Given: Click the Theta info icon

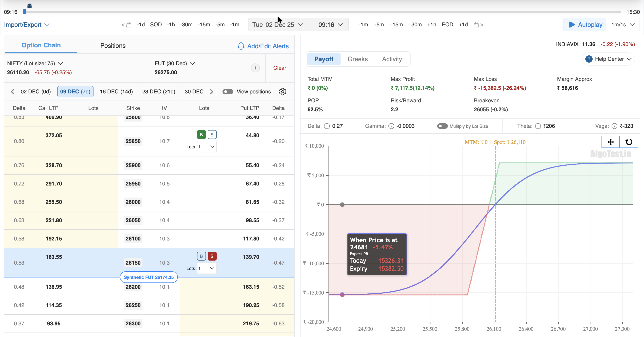Looking at the screenshot, I should click(x=538, y=126).
